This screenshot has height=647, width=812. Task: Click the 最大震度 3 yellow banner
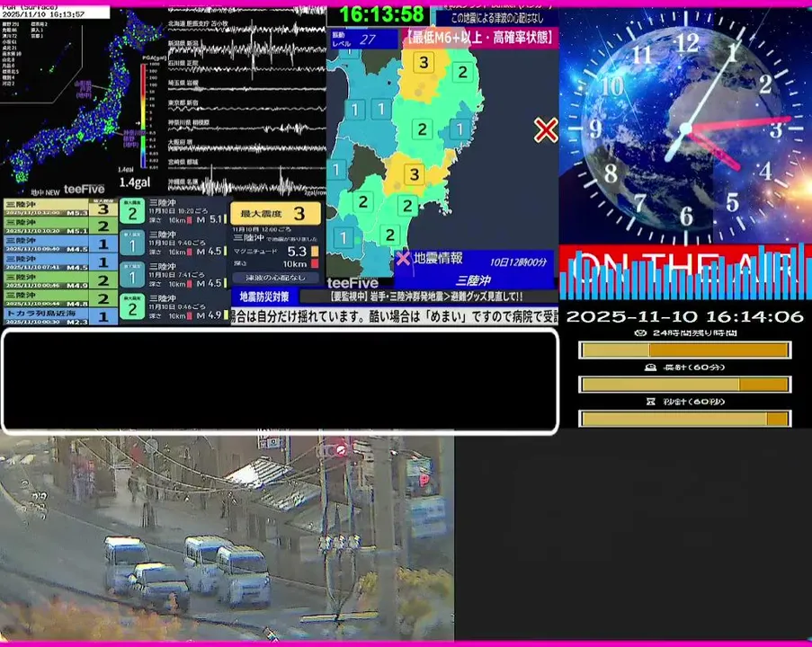click(275, 213)
